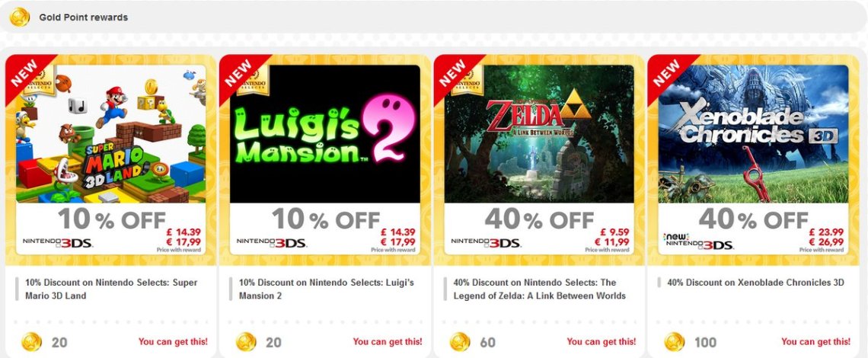
Task: Follow the 40% Discount on A Link Between Worlds link
Action: [540, 289]
